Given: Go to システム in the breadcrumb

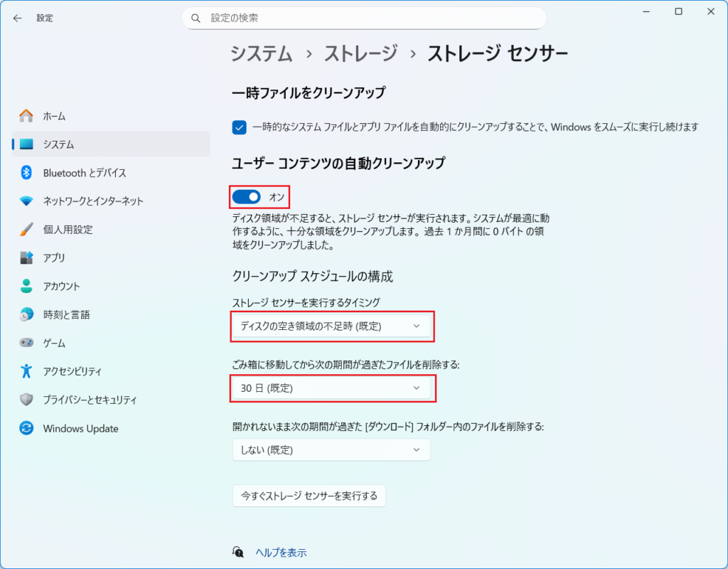Looking at the screenshot, I should point(262,54).
